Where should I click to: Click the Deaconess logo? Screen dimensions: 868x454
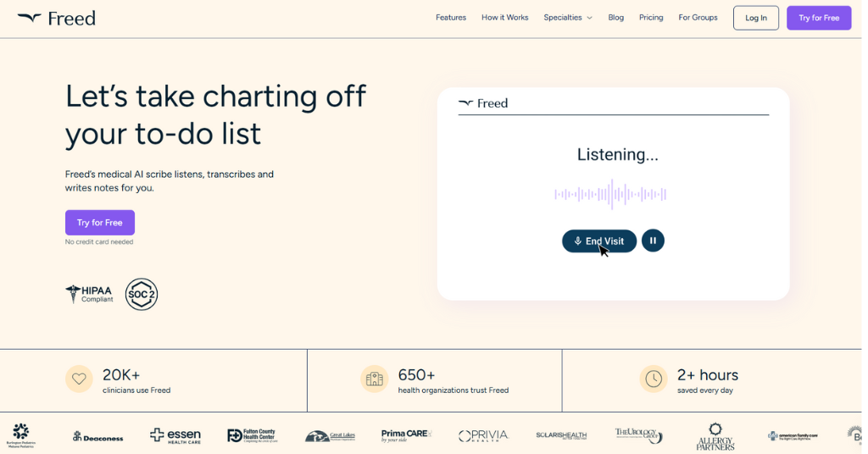[97, 437]
